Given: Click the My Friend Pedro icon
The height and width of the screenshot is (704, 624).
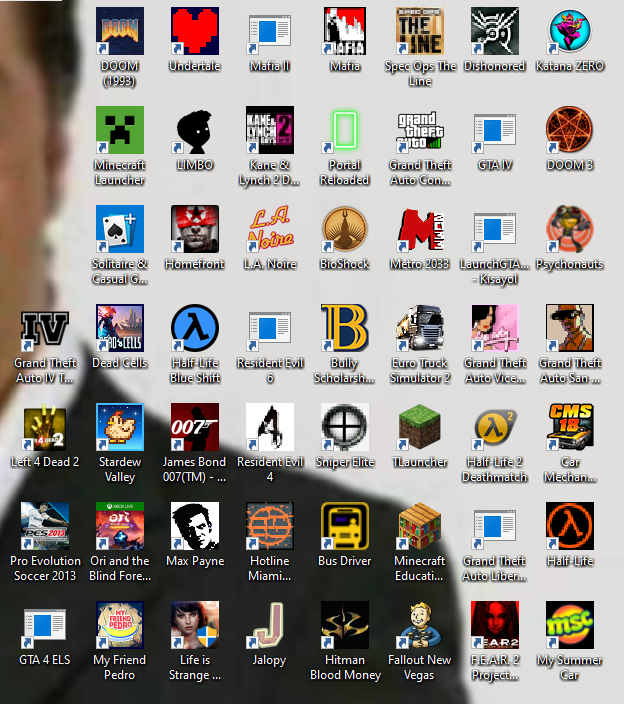Looking at the screenshot, I should (119, 625).
